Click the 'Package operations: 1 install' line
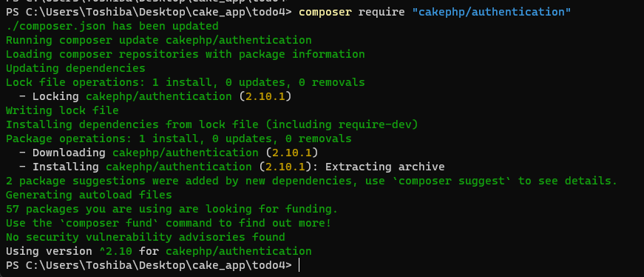This screenshot has height=277, width=644. pos(179,138)
